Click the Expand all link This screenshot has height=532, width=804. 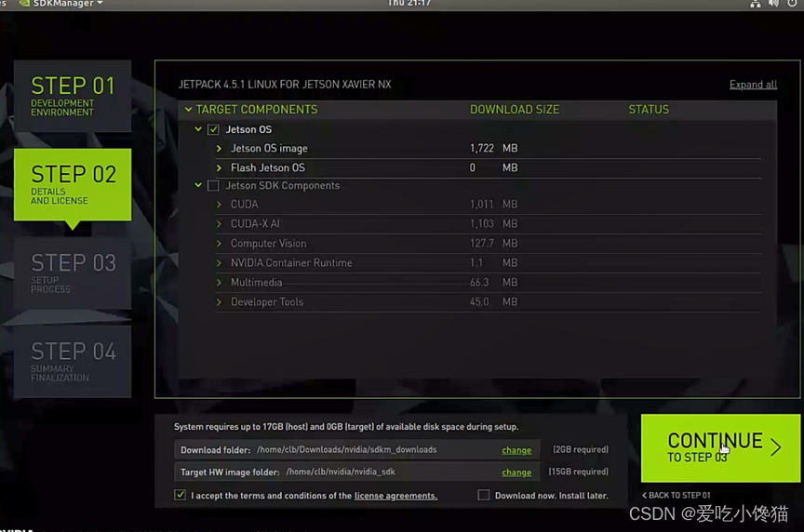753,85
